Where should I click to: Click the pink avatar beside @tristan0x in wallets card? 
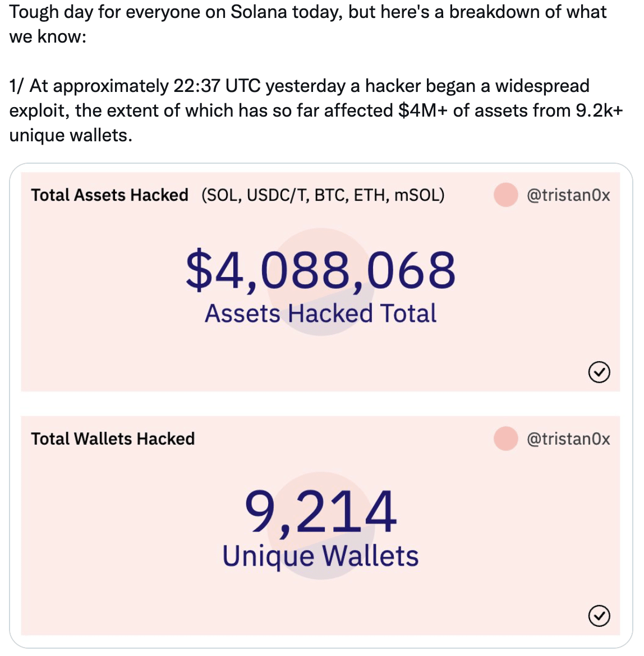505,438
